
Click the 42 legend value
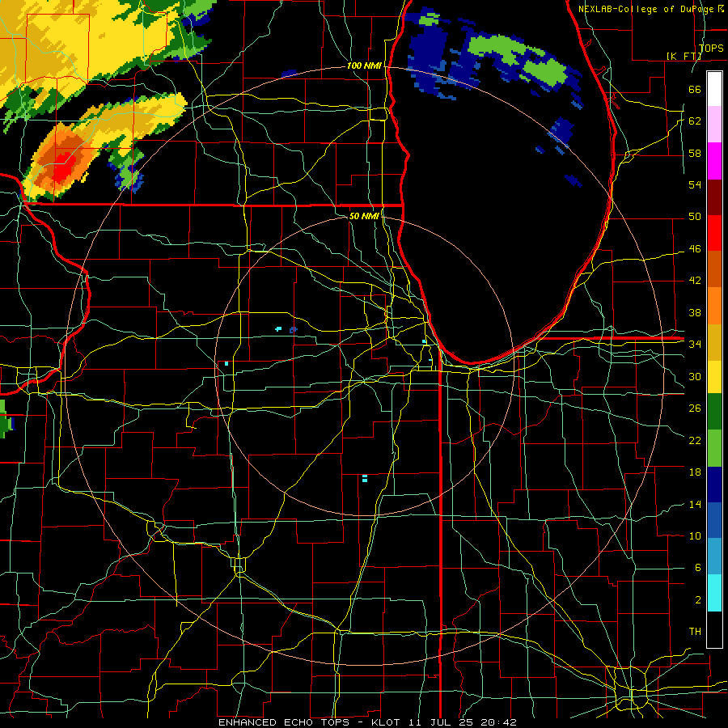coord(695,280)
